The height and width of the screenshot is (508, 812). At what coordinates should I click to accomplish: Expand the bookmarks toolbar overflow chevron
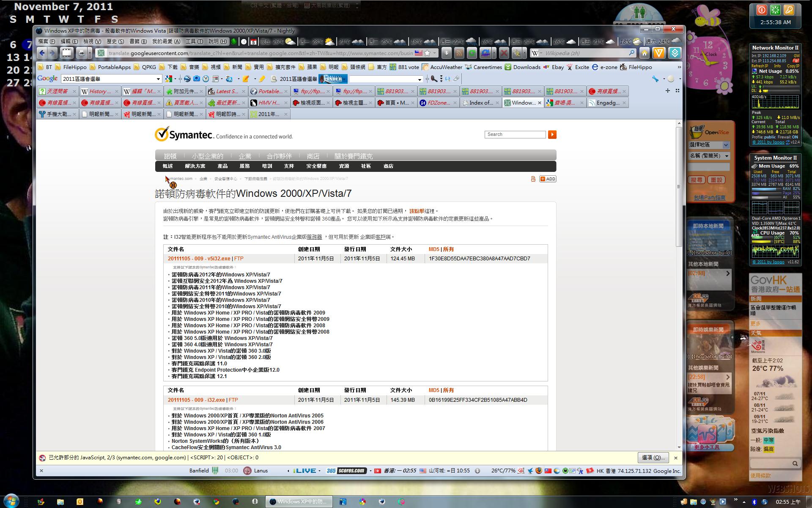(679, 67)
